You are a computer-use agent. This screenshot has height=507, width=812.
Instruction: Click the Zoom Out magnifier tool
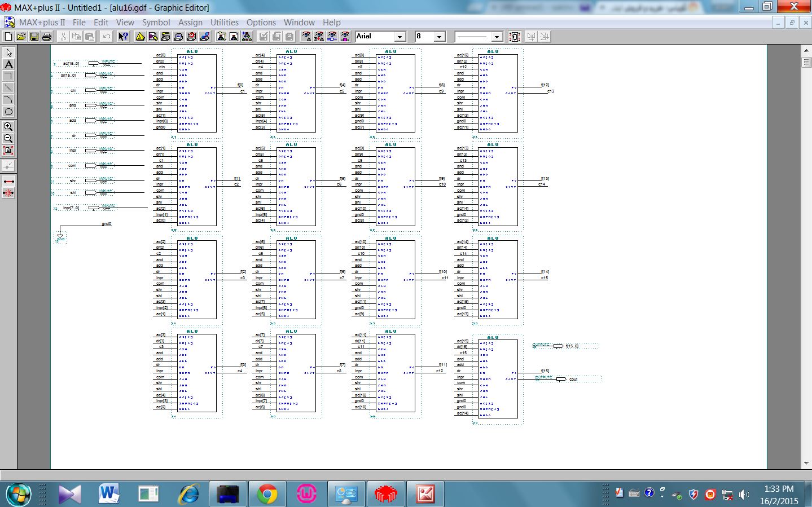coord(8,139)
